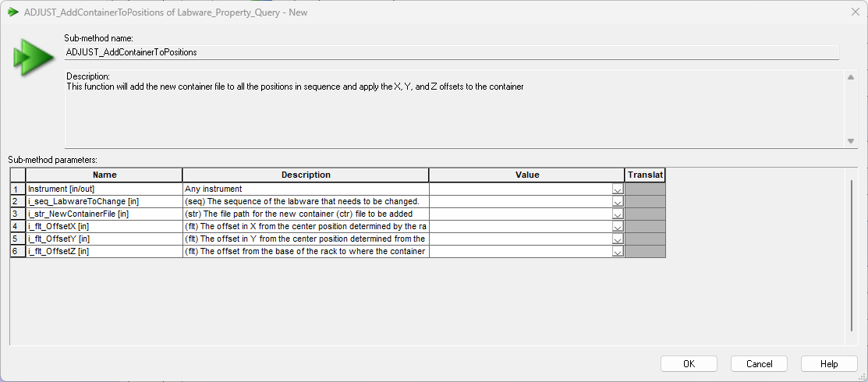Close the sub-method dialog window
This screenshot has width=868, height=382.
click(850, 12)
